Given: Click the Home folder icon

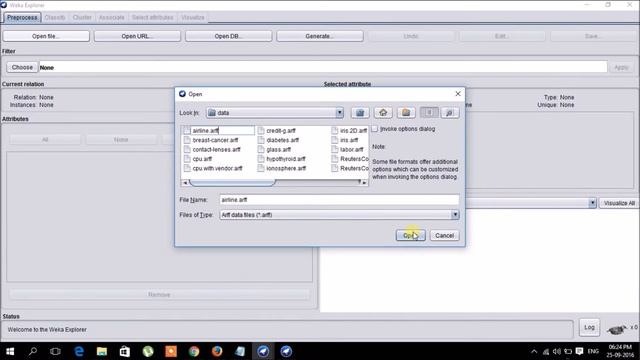Looking at the screenshot, I should [383, 113].
